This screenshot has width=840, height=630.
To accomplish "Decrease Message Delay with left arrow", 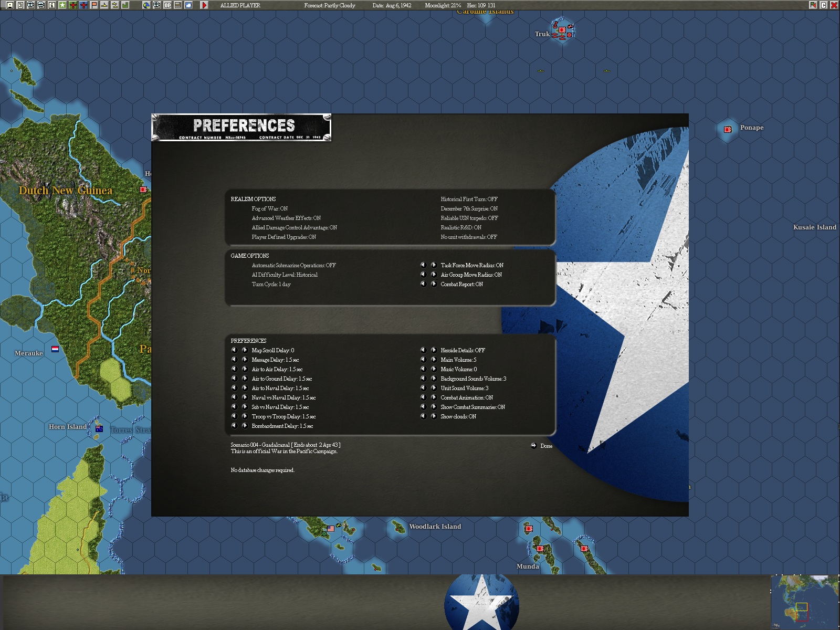I will pos(234,360).
